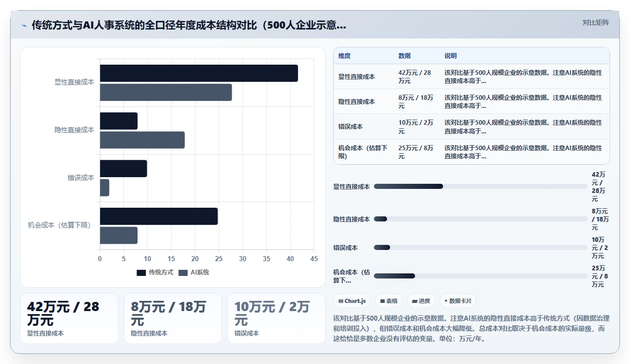
Task: Open the 8万元 / 18万元 data card
Action: 173,318
